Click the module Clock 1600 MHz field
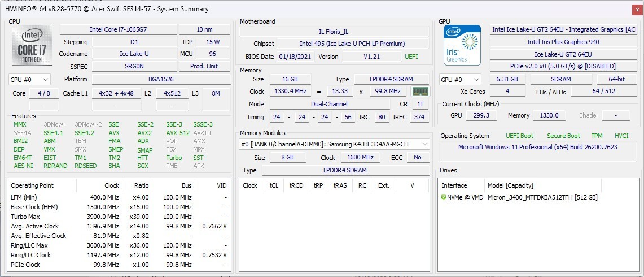This screenshot has height=277, width=644. [x=361, y=158]
